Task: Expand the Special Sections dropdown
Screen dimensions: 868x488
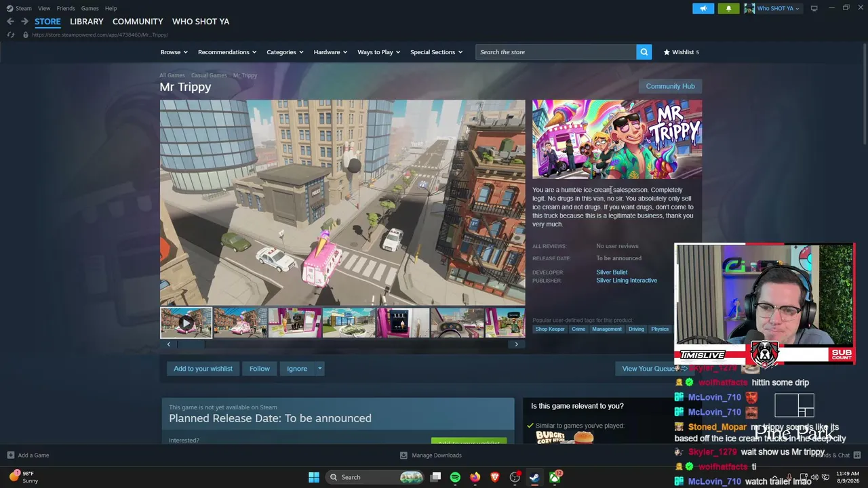Action: (x=437, y=52)
